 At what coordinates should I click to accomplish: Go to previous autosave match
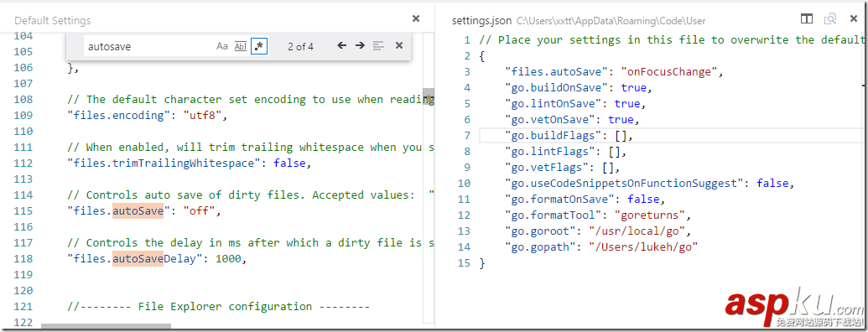tap(342, 46)
